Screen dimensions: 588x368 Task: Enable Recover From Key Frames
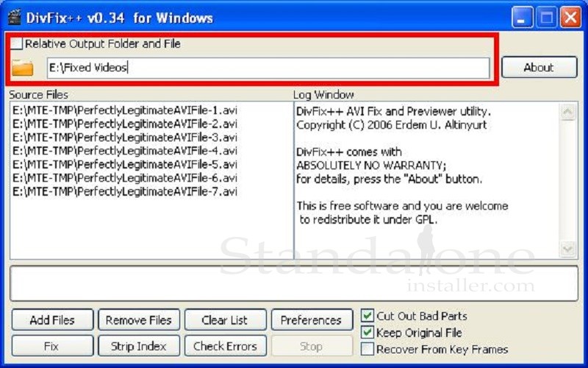click(367, 349)
